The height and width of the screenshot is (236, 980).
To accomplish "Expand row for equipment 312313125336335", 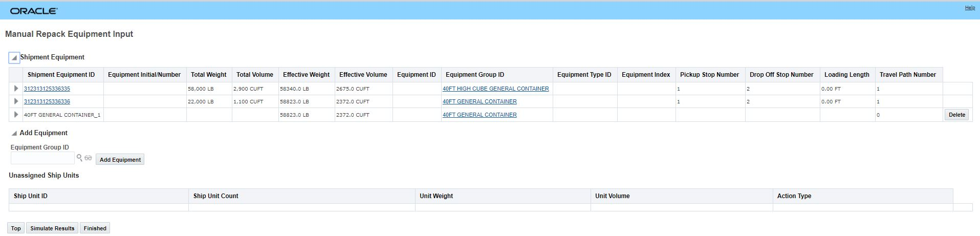I will click(x=16, y=89).
